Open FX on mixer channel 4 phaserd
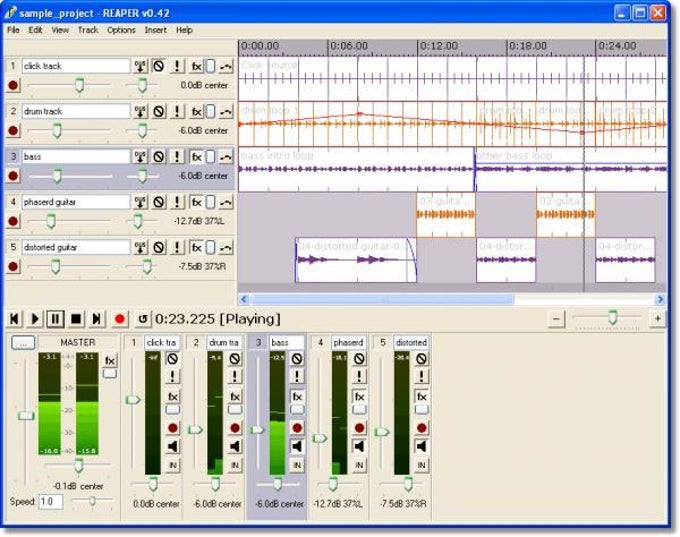The image size is (680, 537). coord(360,396)
